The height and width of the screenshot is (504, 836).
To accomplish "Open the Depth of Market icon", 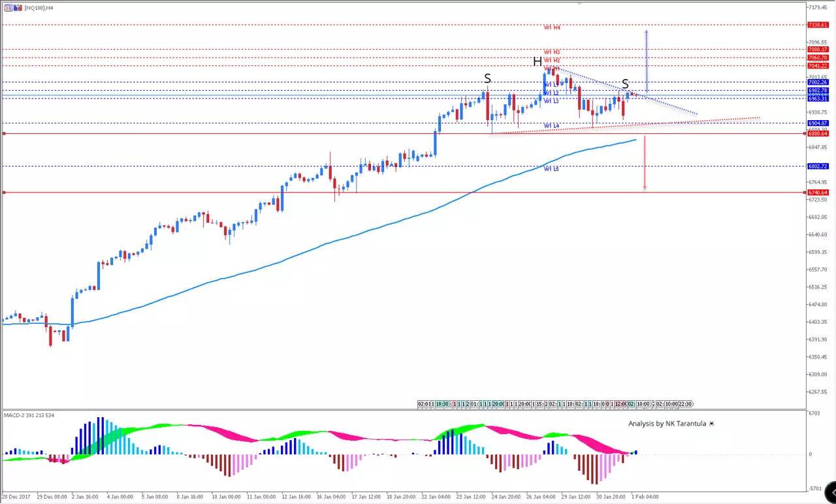I will [x=18, y=8].
